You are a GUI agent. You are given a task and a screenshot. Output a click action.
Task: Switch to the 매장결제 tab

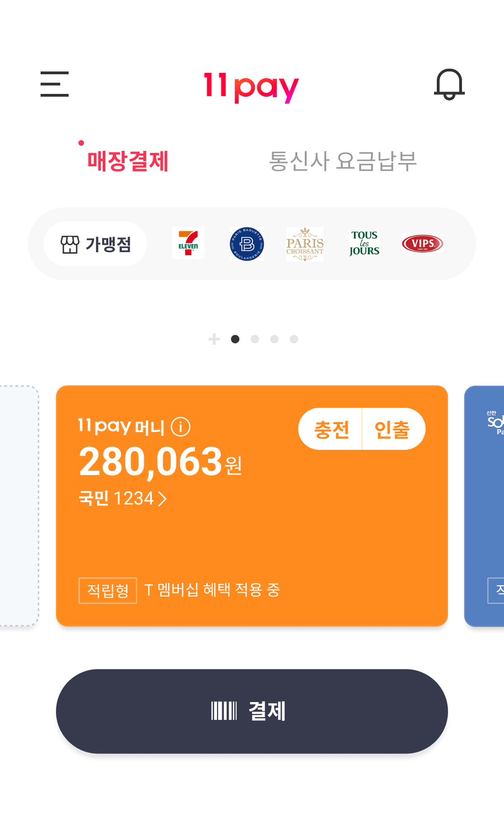pos(128,161)
